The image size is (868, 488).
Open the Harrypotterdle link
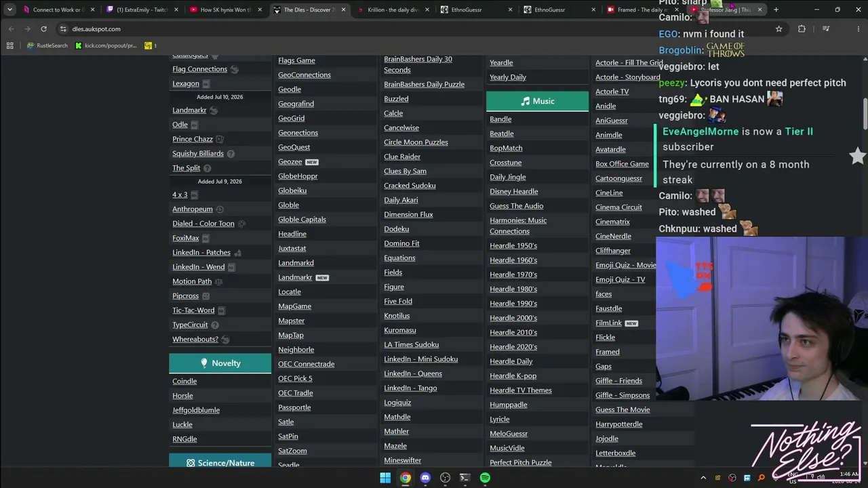coord(619,424)
